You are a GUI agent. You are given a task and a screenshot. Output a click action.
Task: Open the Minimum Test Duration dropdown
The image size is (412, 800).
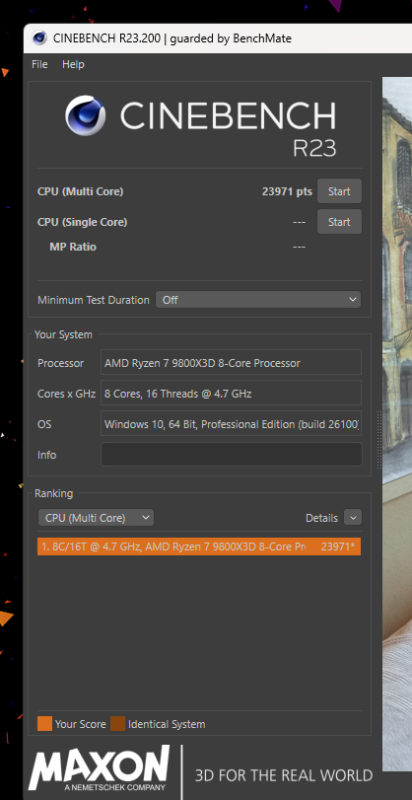click(x=258, y=300)
